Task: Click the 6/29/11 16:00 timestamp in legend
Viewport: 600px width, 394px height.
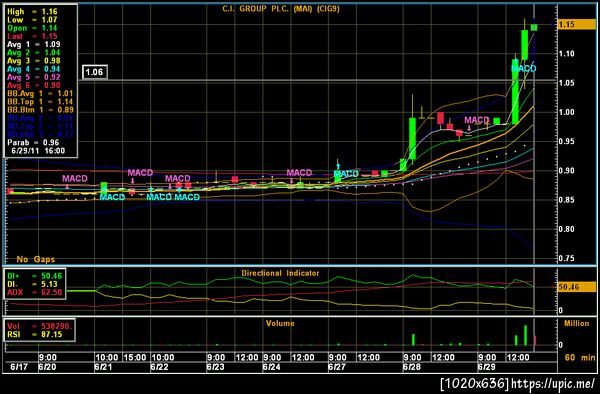Action: tap(38, 151)
